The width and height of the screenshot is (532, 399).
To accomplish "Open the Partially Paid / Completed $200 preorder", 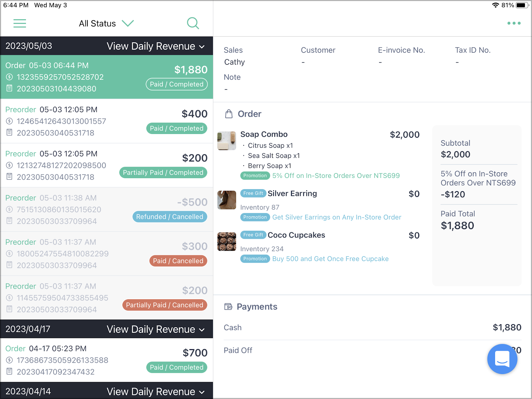I will click(x=107, y=165).
